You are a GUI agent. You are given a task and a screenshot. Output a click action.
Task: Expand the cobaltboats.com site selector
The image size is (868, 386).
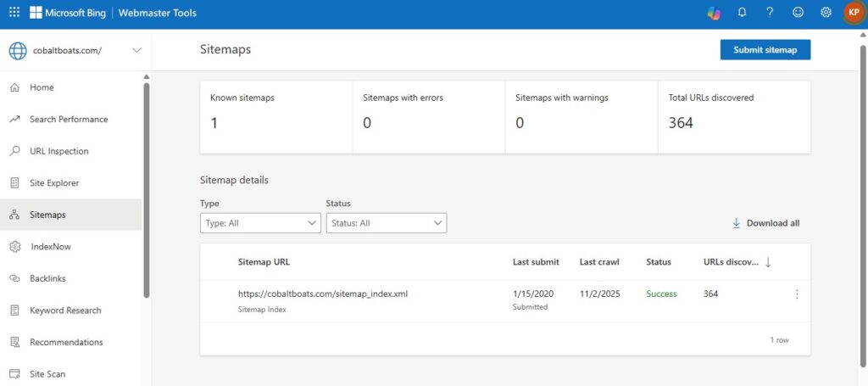[136, 51]
